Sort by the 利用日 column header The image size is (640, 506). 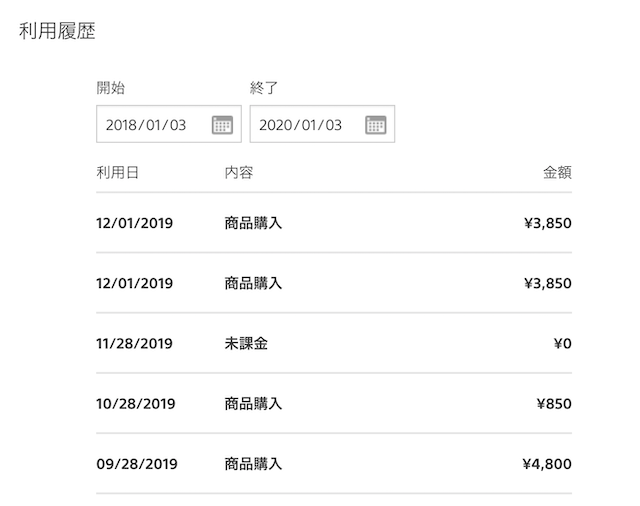pyautogui.click(x=117, y=173)
